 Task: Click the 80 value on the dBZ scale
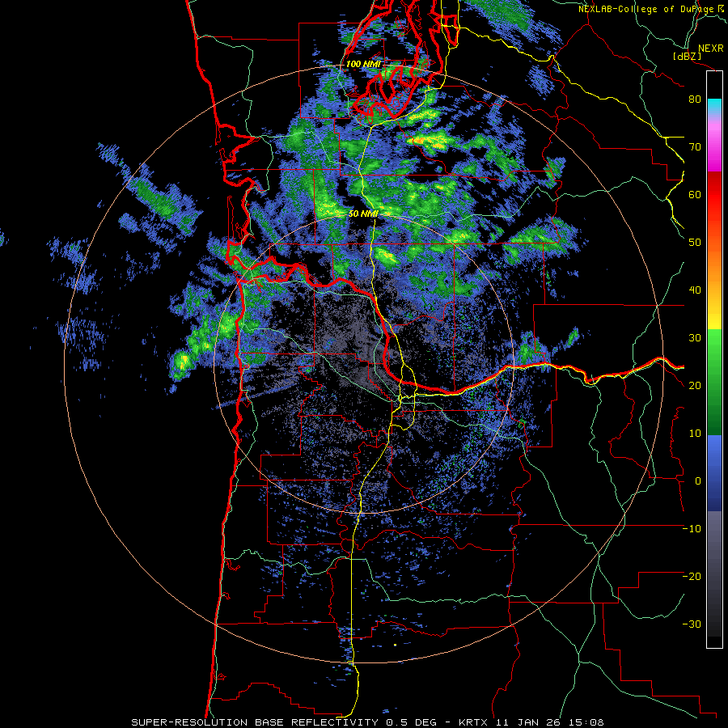[695, 99]
